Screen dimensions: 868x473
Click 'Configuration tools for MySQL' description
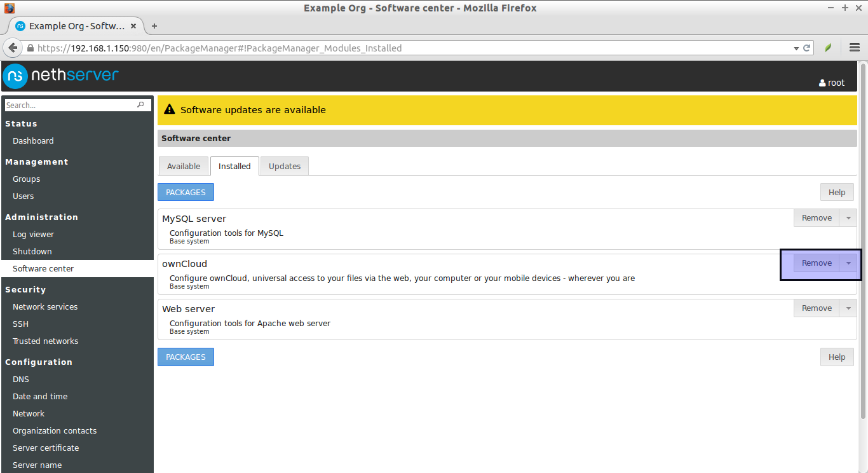[226, 233]
